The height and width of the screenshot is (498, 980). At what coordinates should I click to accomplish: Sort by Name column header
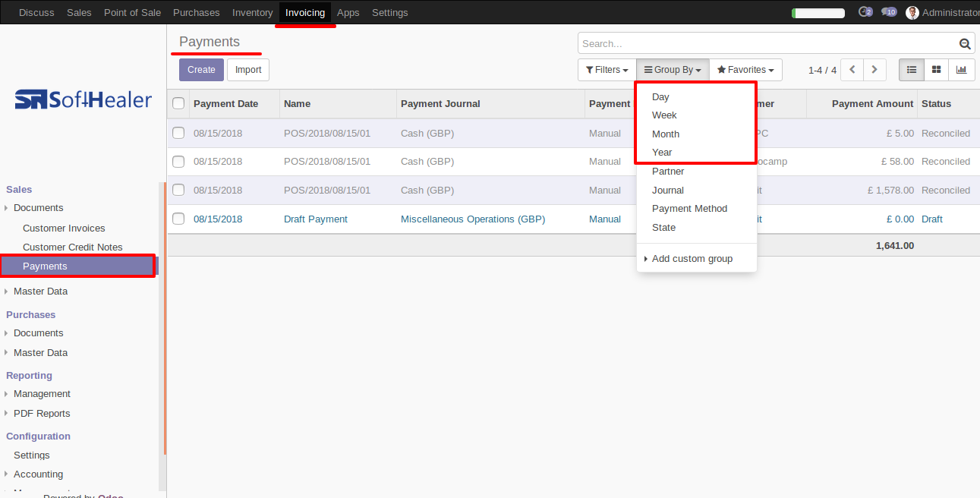[x=297, y=104]
